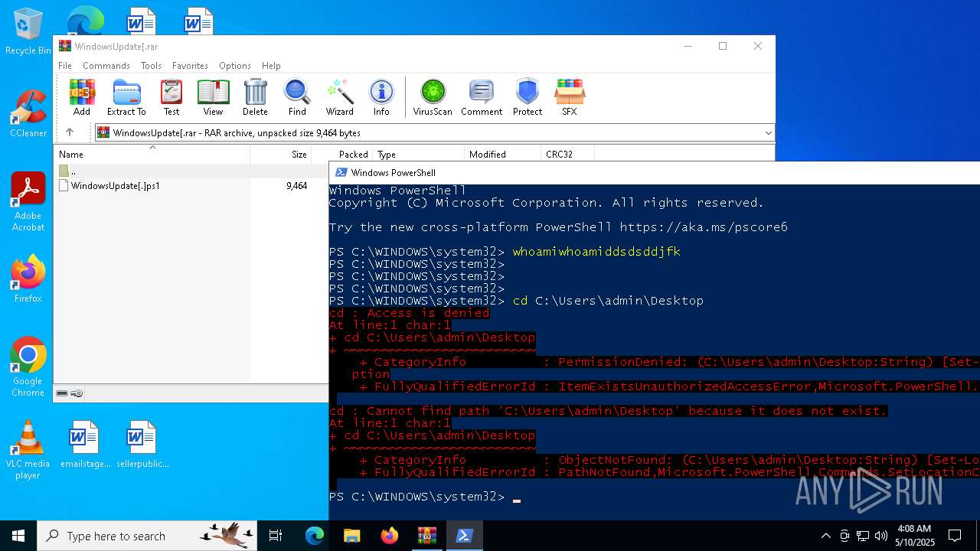The height and width of the screenshot is (551, 980).
Task: Maximize the WinRAR window
Action: [x=722, y=46]
